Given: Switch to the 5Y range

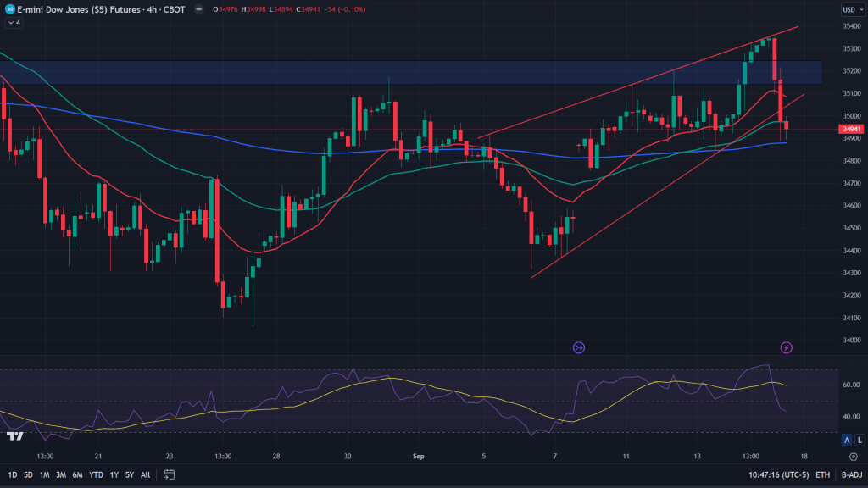Looking at the screenshot, I should tap(130, 474).
